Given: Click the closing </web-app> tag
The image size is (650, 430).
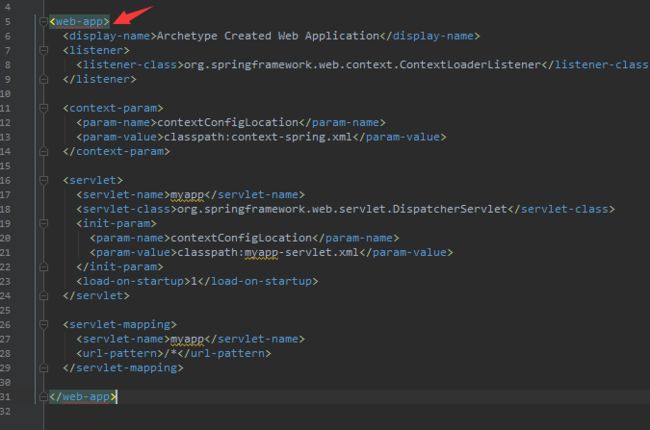Looking at the screenshot, I should (x=83, y=397).
